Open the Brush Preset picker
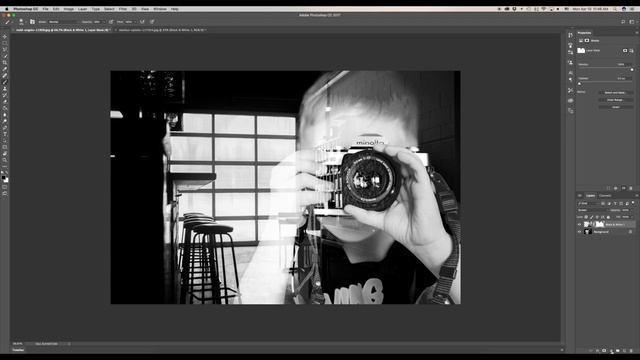640x360 pixels. point(21,22)
